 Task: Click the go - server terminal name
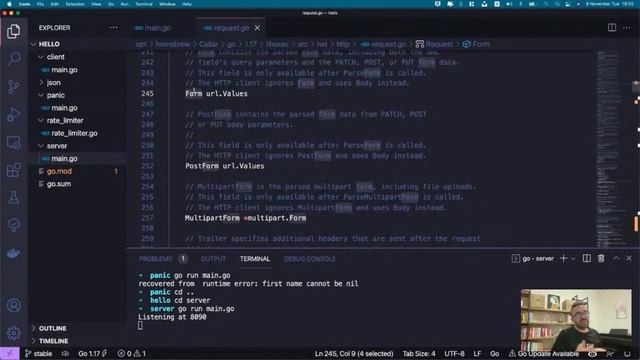[x=533, y=259]
